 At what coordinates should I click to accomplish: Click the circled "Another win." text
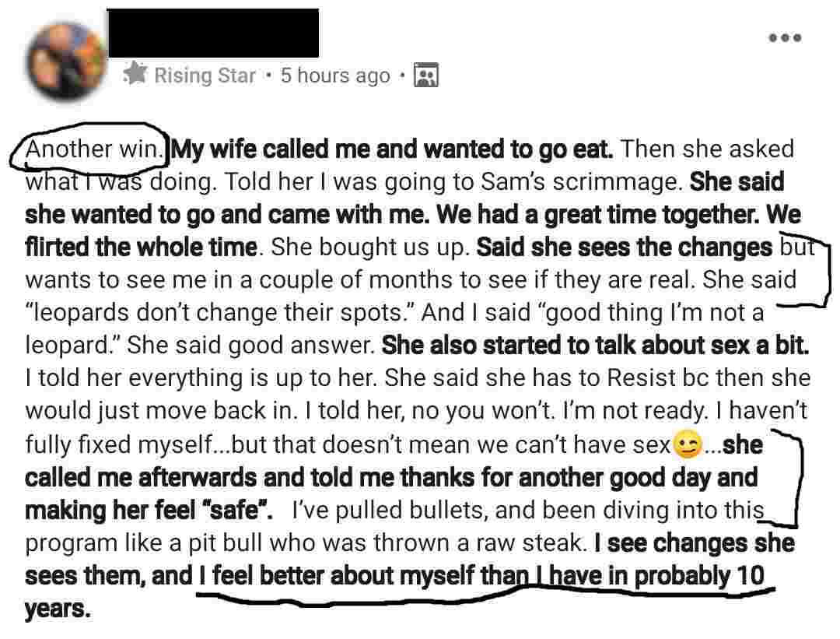coord(93,149)
